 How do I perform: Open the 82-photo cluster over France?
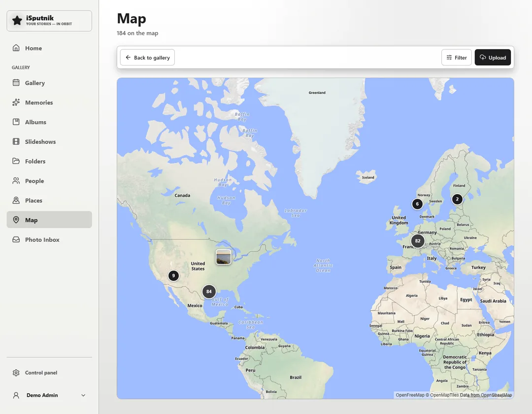pyautogui.click(x=418, y=241)
